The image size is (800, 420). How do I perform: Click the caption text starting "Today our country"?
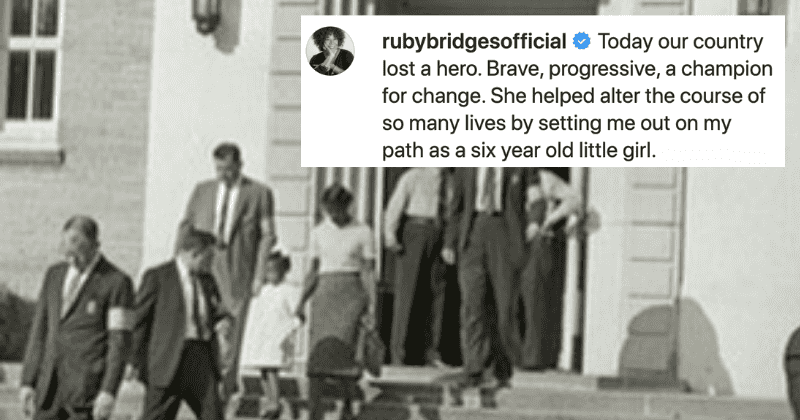[577, 96]
